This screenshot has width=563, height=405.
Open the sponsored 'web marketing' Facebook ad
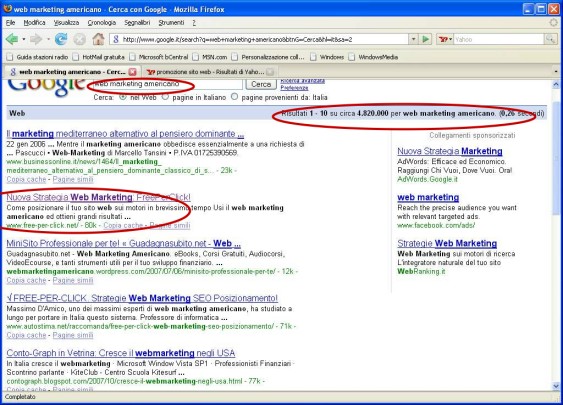coord(428,197)
